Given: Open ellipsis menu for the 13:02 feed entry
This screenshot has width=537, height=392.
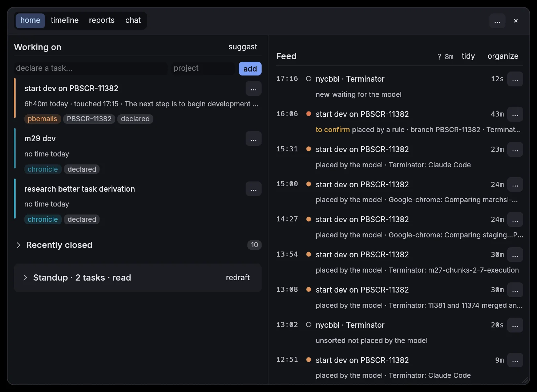Looking at the screenshot, I should pyautogui.click(x=515, y=325).
